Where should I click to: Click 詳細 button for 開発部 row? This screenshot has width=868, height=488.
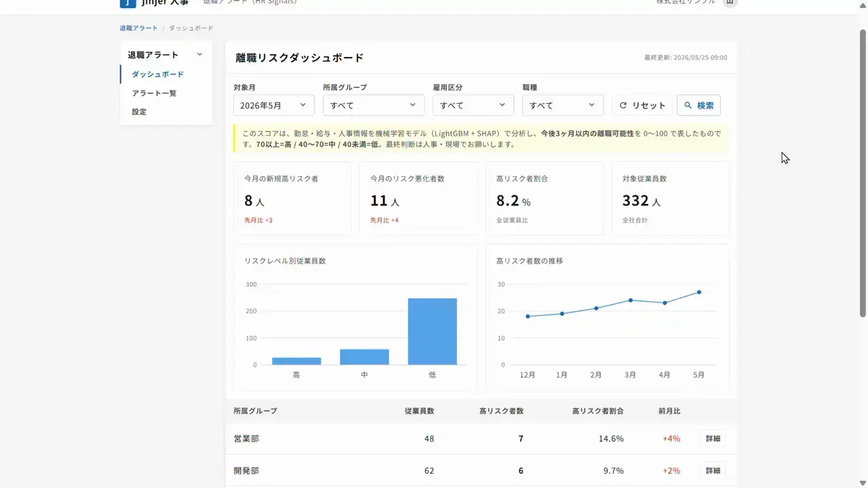(x=713, y=470)
